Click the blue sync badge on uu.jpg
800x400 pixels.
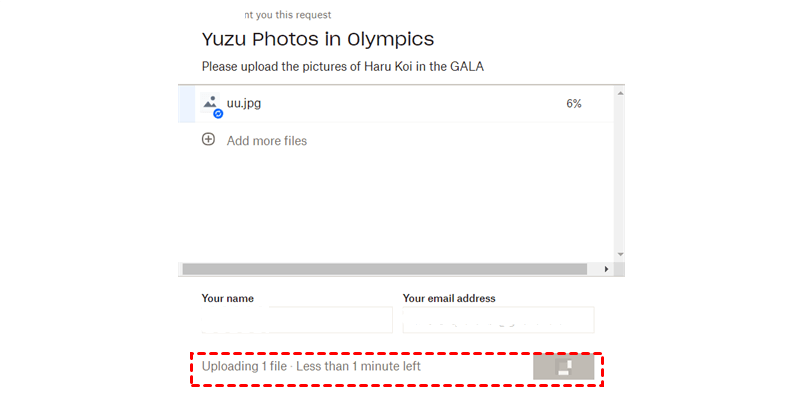click(x=218, y=114)
